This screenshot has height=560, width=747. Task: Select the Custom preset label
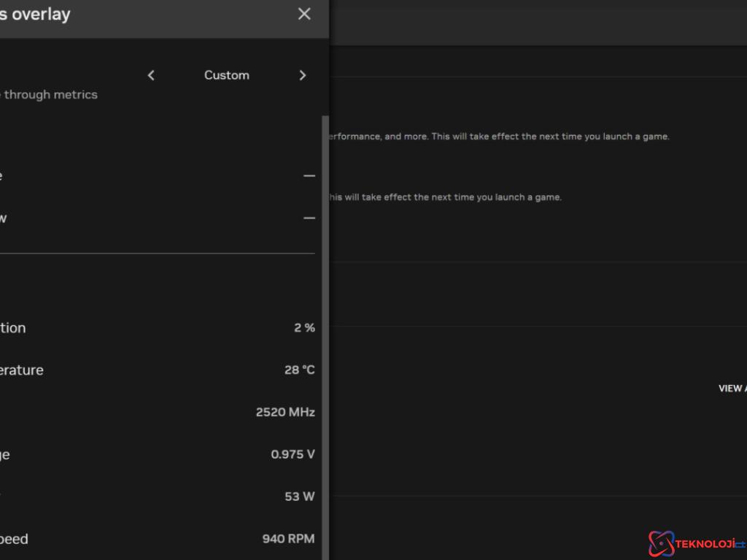(226, 75)
